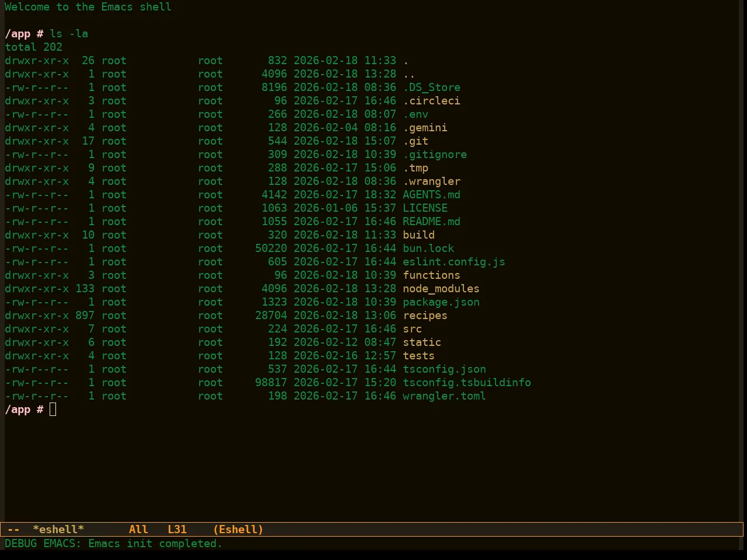The height and width of the screenshot is (560, 747).
Task: Click the size value 28704
Action: (x=271, y=316)
